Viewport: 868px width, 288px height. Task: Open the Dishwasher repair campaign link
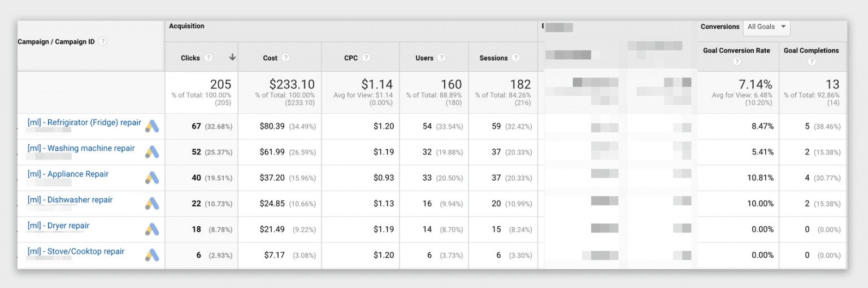pos(70,200)
